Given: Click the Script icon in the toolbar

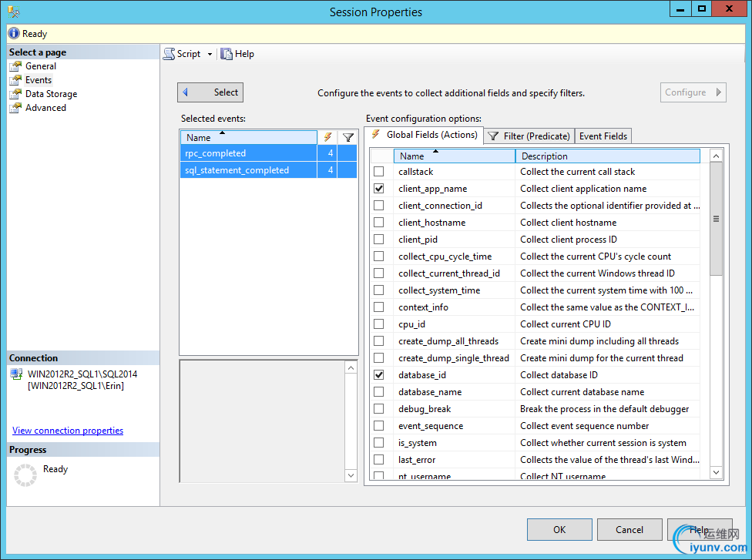Looking at the screenshot, I should (x=169, y=54).
